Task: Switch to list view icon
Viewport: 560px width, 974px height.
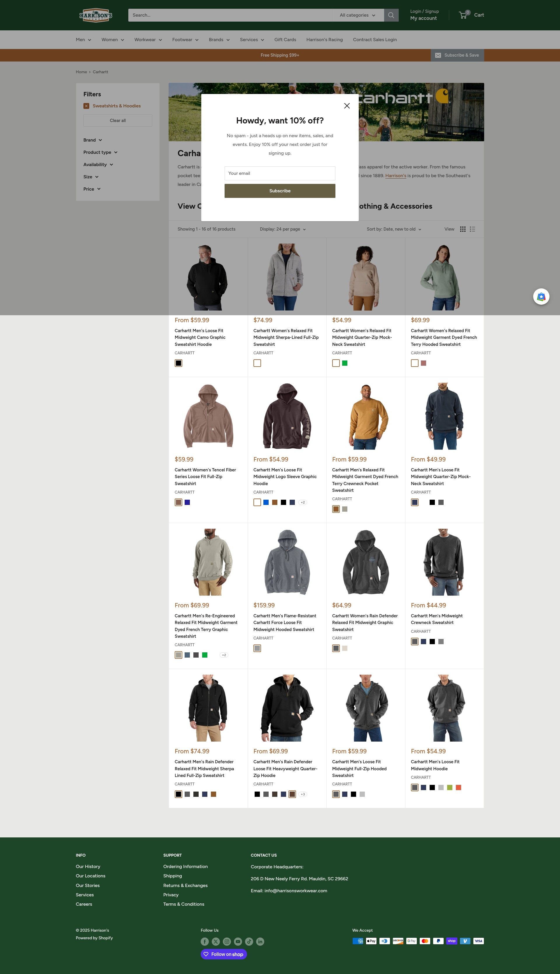Action: click(473, 229)
